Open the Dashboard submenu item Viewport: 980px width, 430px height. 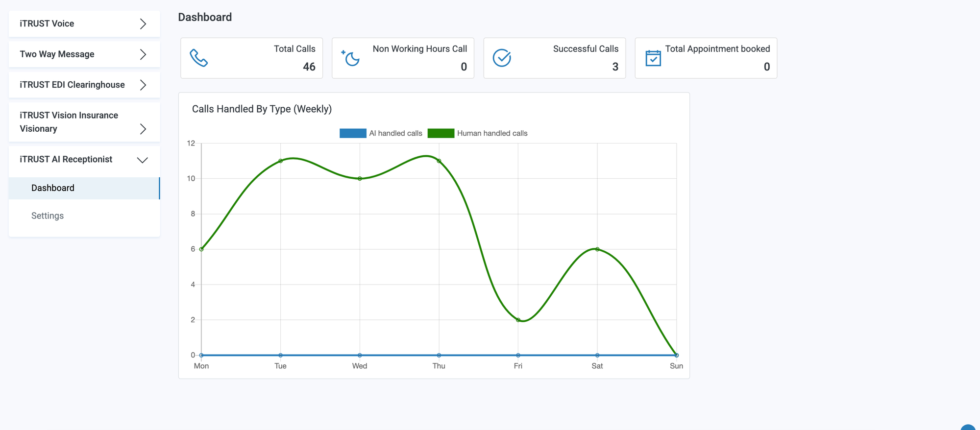(53, 188)
